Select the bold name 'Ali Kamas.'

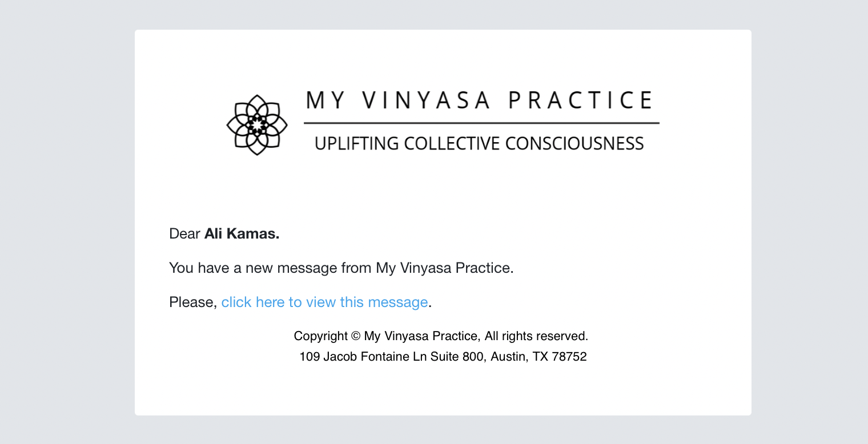[242, 233]
